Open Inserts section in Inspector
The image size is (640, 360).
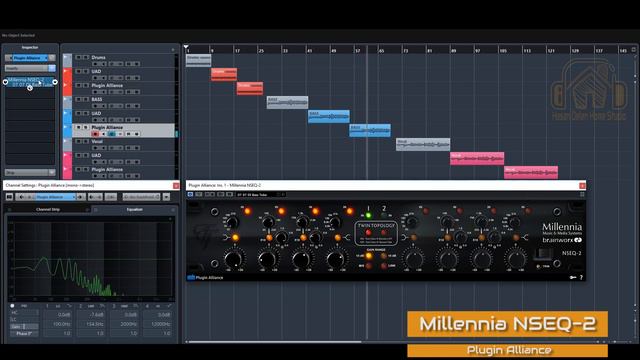click(x=30, y=68)
